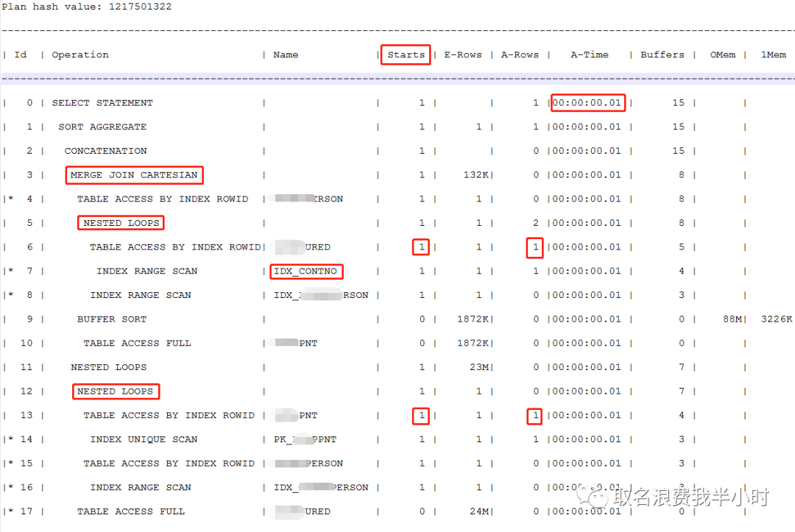Select 'TABLE ACCESS BY INDEX ROWID' in row 6
The width and height of the screenshot is (795, 532).
pos(175,247)
